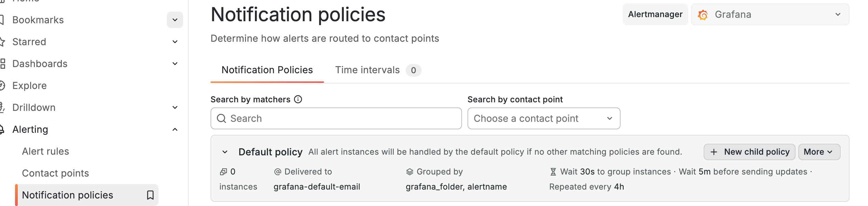Open the Choose a contact point dropdown
The height and width of the screenshot is (206, 868).
pyautogui.click(x=544, y=118)
